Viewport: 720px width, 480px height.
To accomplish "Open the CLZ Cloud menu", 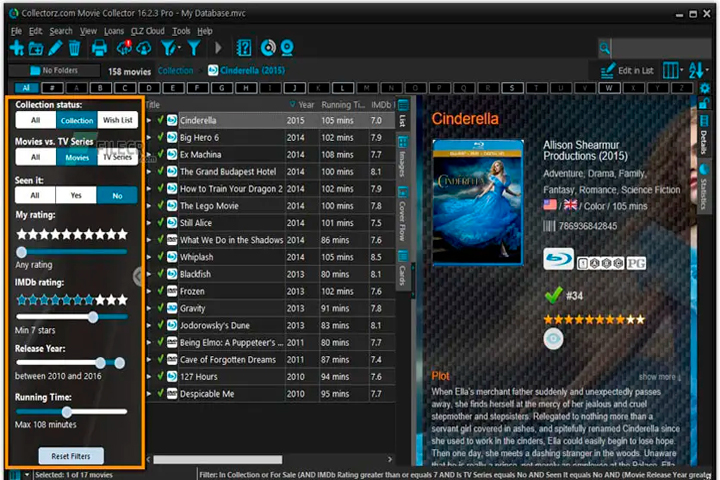I will point(147,31).
